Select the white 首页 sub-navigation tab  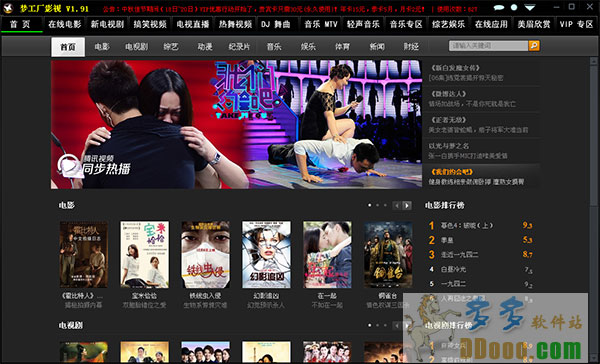(x=68, y=47)
